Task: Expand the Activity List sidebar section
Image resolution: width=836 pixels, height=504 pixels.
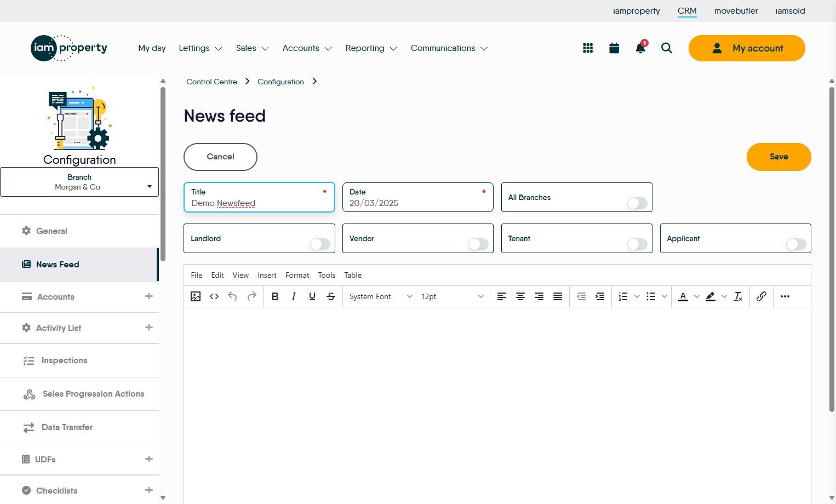Action: point(148,328)
